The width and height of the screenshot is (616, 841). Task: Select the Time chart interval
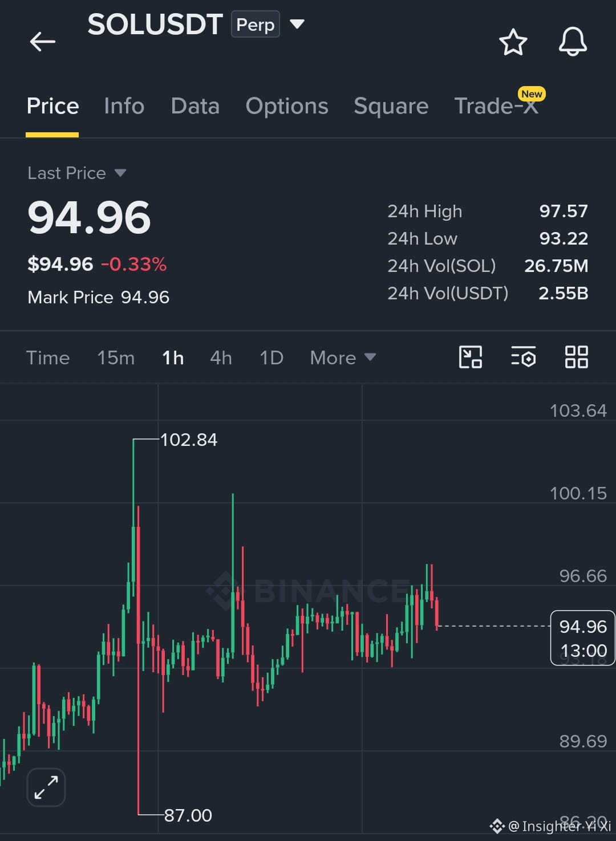click(48, 357)
